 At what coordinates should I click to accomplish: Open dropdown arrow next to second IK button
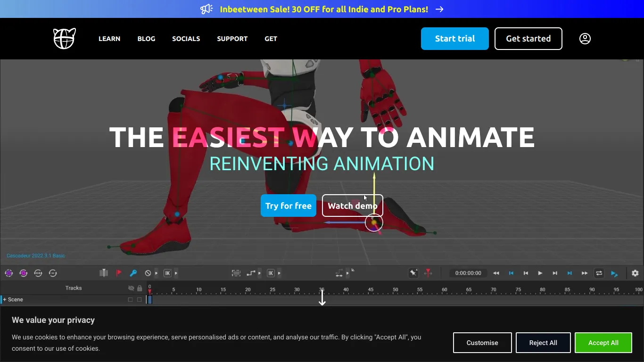click(280, 273)
